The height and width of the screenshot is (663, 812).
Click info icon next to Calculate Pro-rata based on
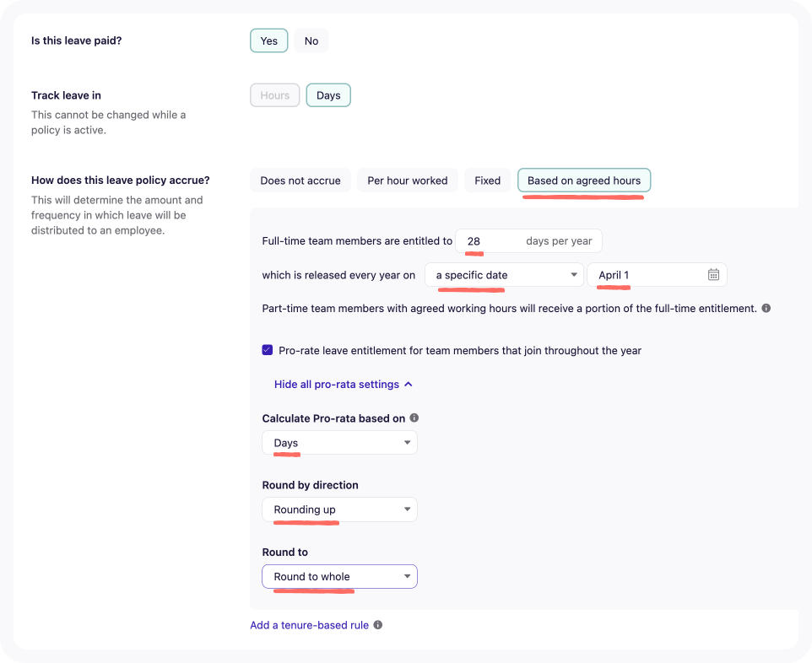pos(414,418)
